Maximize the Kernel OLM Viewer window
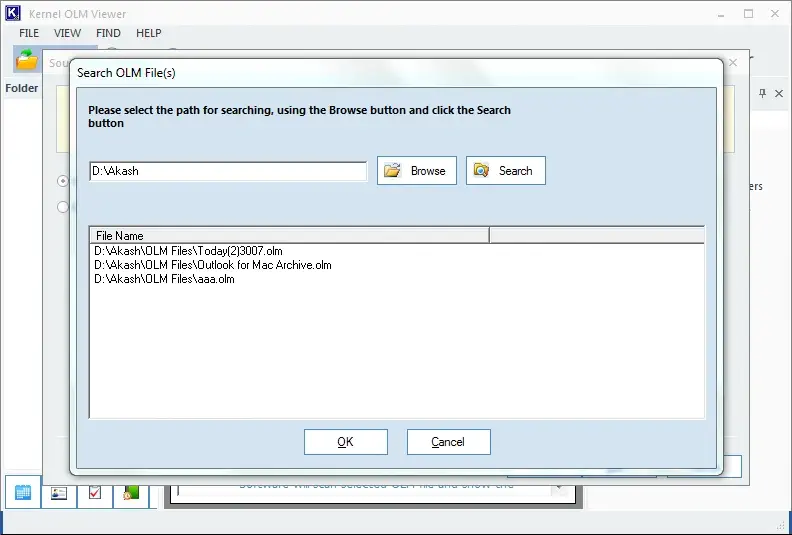The width and height of the screenshot is (792, 535). (749, 14)
